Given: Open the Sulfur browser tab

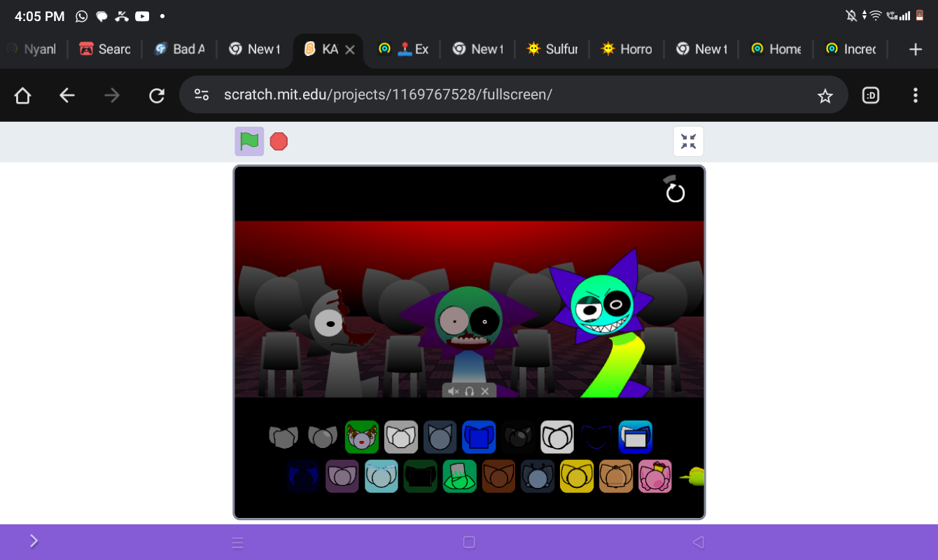Looking at the screenshot, I should point(552,49).
